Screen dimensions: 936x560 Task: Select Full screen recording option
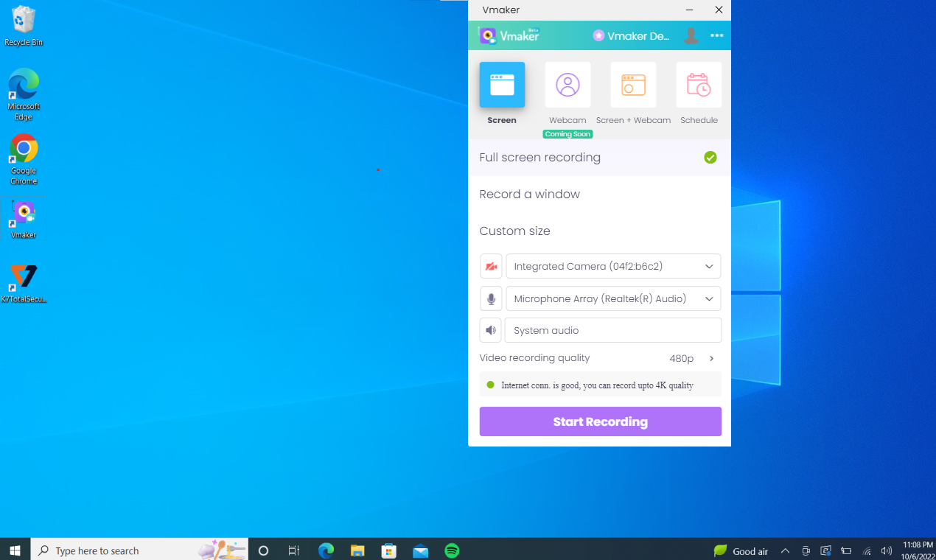pos(599,157)
